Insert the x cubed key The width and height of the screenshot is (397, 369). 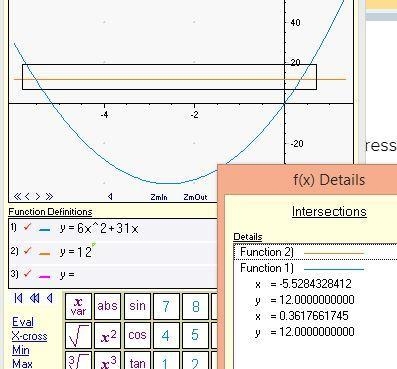(107, 360)
